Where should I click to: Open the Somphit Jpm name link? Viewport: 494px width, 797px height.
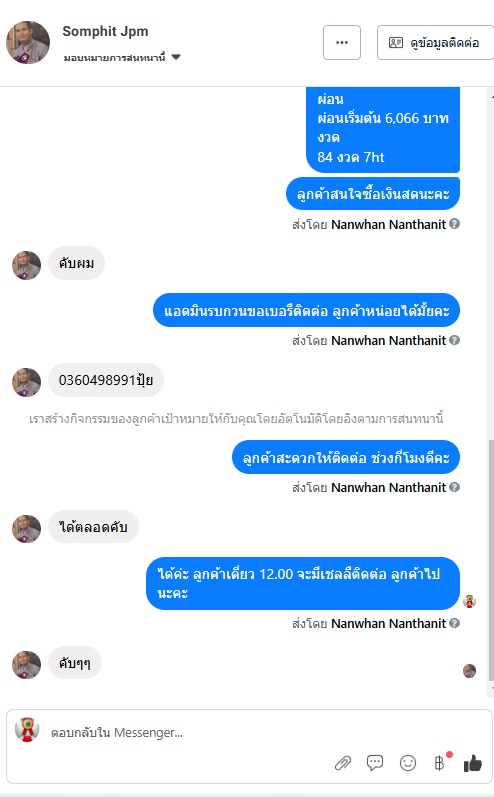tap(105, 31)
